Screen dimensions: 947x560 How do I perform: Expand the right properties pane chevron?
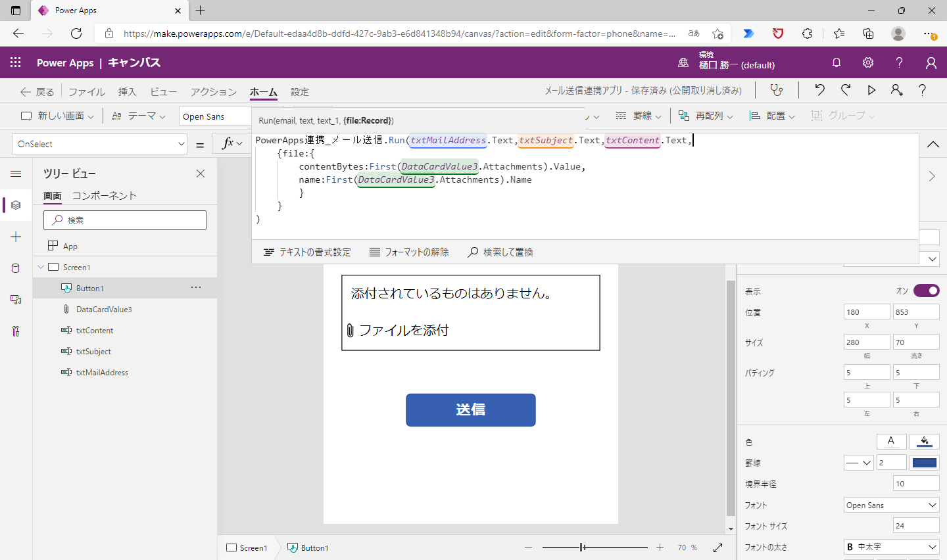(x=932, y=176)
